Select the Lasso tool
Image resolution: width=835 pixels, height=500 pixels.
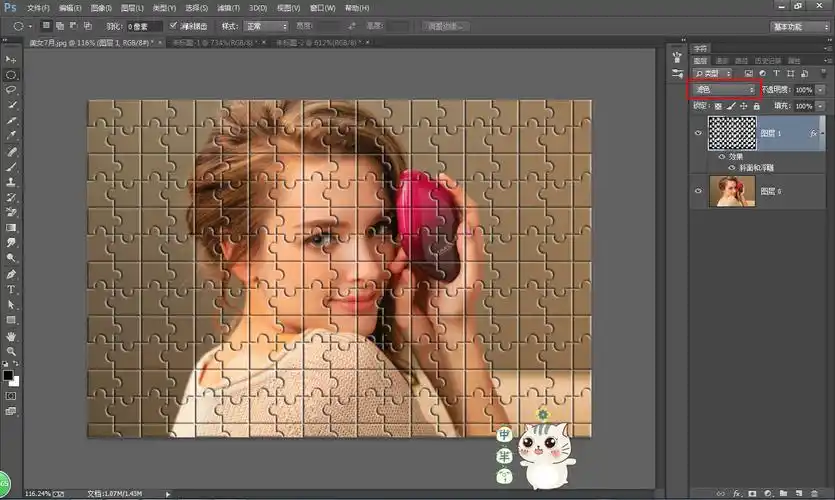click(x=11, y=90)
